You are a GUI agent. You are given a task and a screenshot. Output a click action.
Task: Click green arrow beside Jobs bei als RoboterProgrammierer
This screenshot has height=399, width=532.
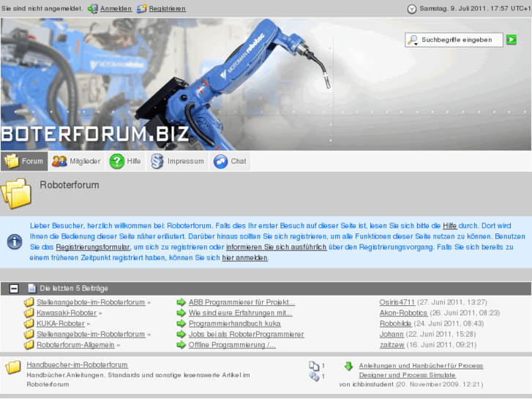[181, 334]
